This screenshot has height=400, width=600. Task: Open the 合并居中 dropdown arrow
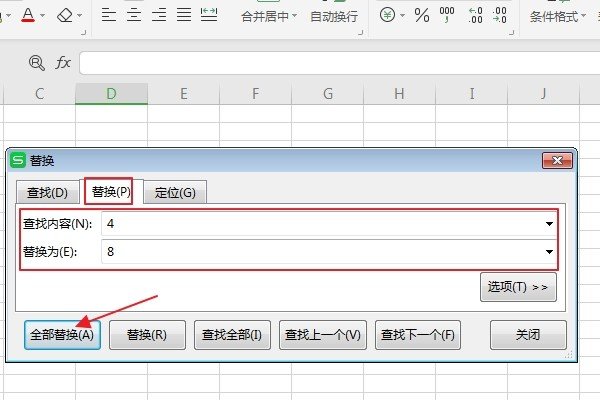coord(294,16)
